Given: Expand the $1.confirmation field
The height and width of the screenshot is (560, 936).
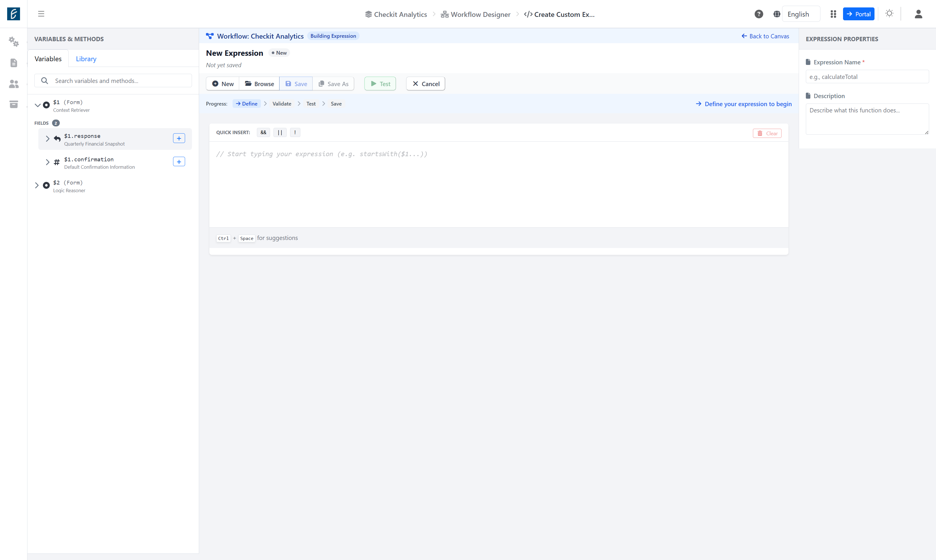Looking at the screenshot, I should 47,162.
